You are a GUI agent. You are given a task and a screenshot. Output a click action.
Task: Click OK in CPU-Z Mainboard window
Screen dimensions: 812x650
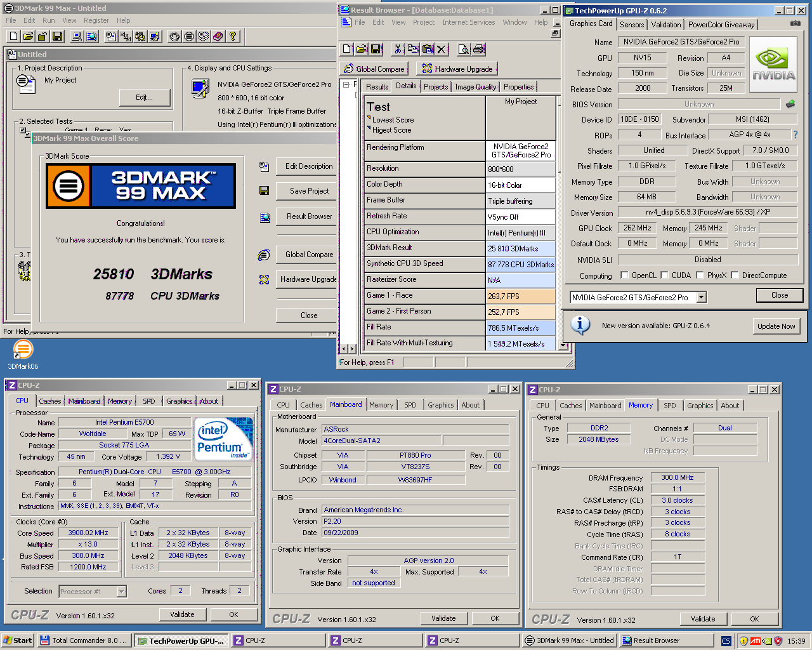pyautogui.click(x=495, y=618)
